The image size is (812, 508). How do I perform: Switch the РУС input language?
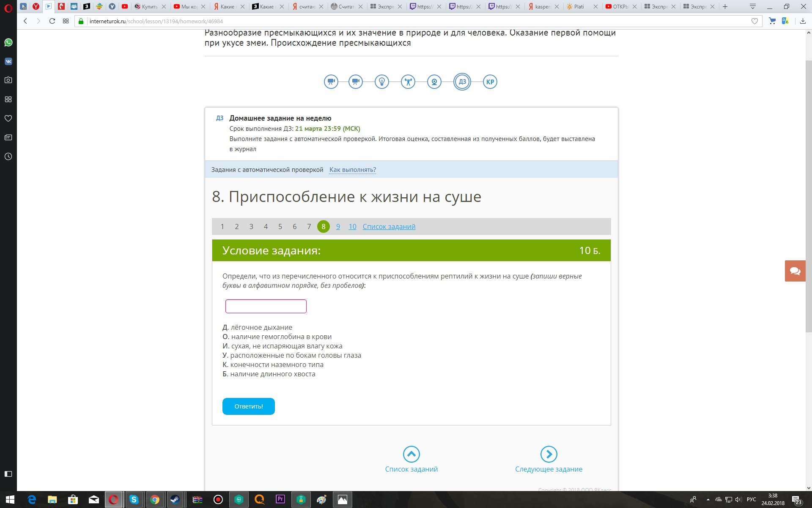[x=752, y=500]
